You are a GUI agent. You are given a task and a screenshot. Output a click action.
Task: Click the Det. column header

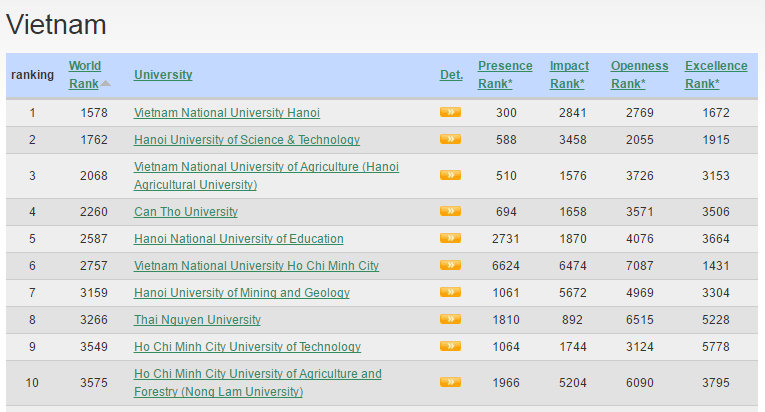coord(451,75)
